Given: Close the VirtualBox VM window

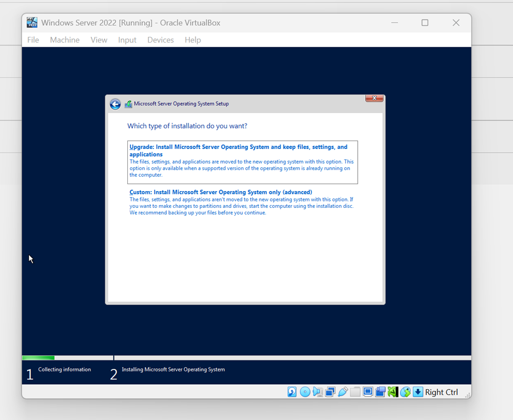Looking at the screenshot, I should tap(456, 23).
